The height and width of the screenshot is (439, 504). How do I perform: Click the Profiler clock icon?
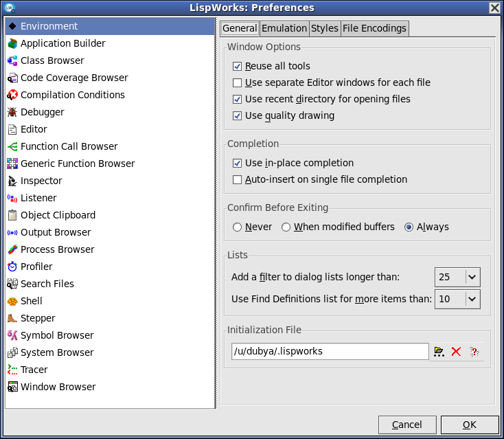pyautogui.click(x=12, y=267)
